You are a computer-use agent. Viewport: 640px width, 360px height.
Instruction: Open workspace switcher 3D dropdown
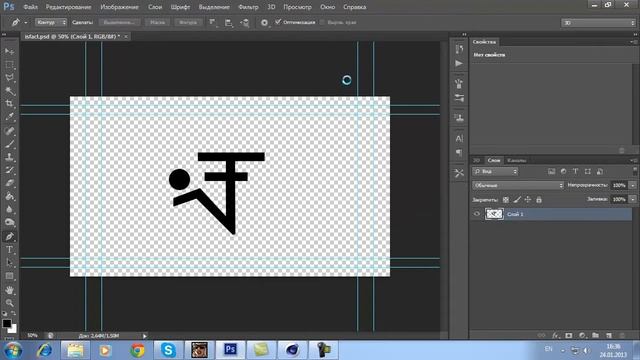pyautogui.click(x=598, y=23)
